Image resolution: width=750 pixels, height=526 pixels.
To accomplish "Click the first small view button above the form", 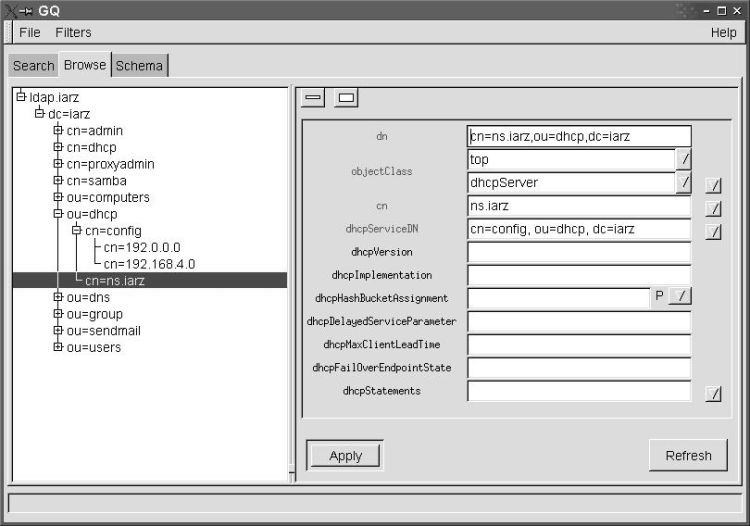I will (313, 98).
